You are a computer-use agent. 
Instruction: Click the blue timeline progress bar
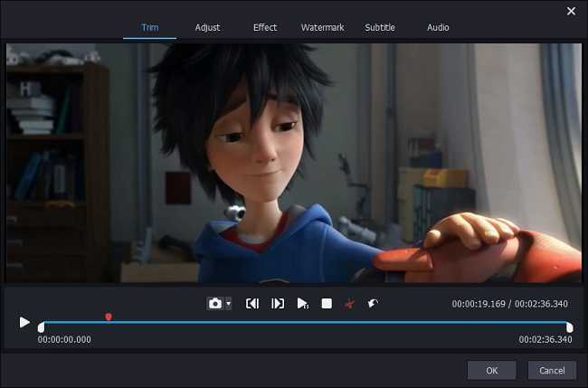point(305,322)
